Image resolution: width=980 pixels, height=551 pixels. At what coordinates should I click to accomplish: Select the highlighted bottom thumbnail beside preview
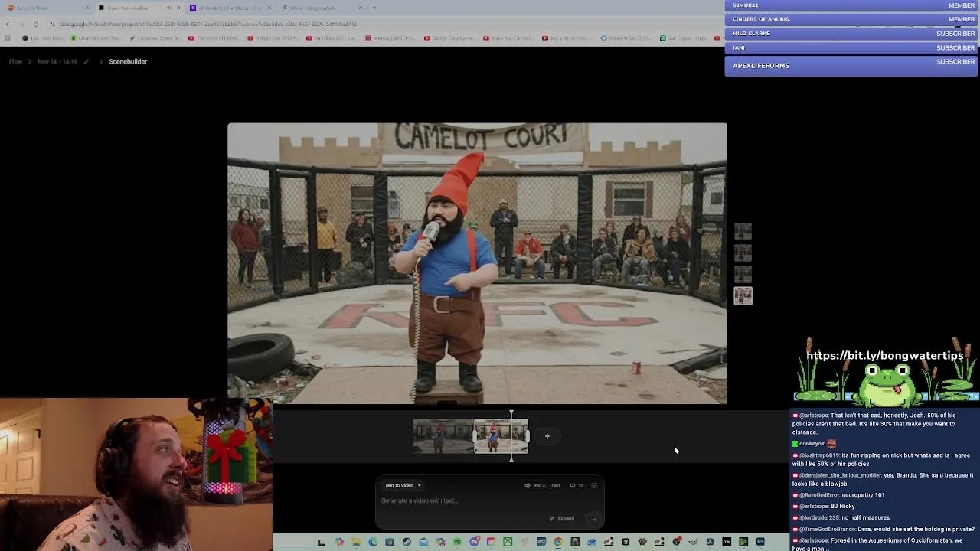[x=743, y=296]
